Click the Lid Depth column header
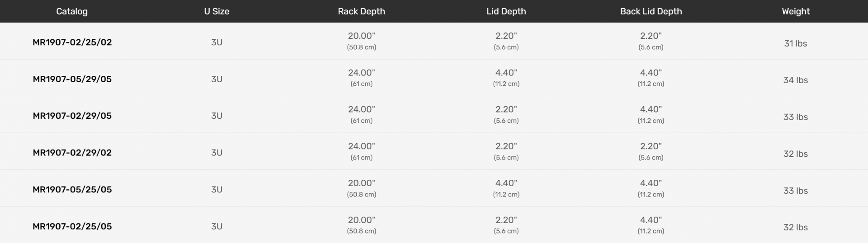Image resolution: width=868 pixels, height=243 pixels. click(x=506, y=11)
